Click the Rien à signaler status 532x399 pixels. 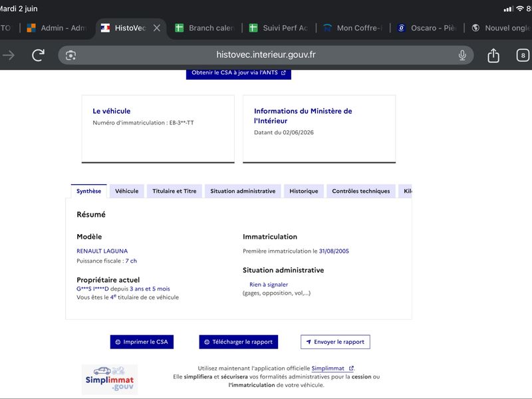(269, 285)
